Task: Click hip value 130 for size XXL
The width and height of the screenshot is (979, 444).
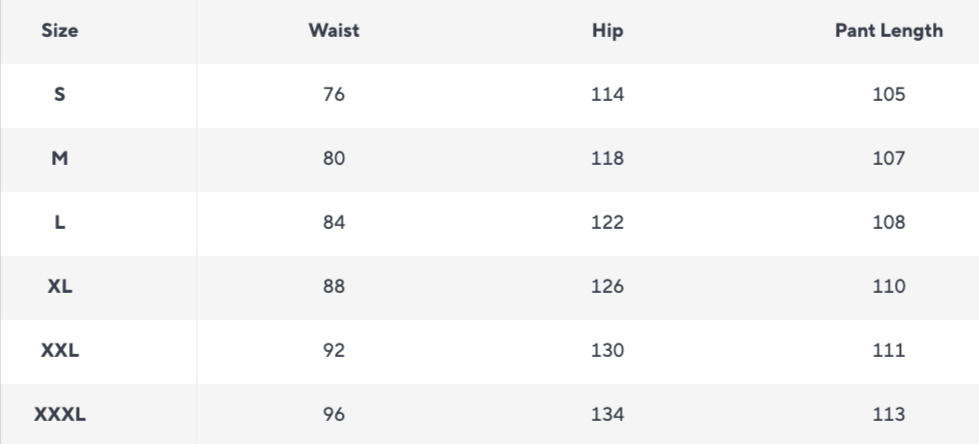Action: click(607, 351)
